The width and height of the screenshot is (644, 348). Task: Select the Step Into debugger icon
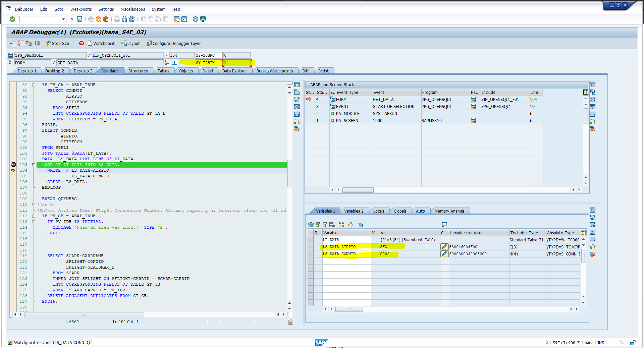[x=13, y=43]
